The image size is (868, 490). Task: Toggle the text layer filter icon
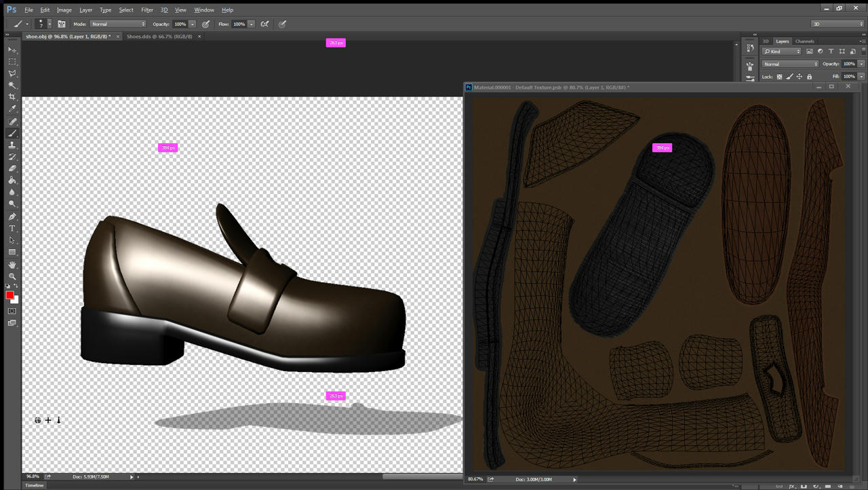click(831, 52)
